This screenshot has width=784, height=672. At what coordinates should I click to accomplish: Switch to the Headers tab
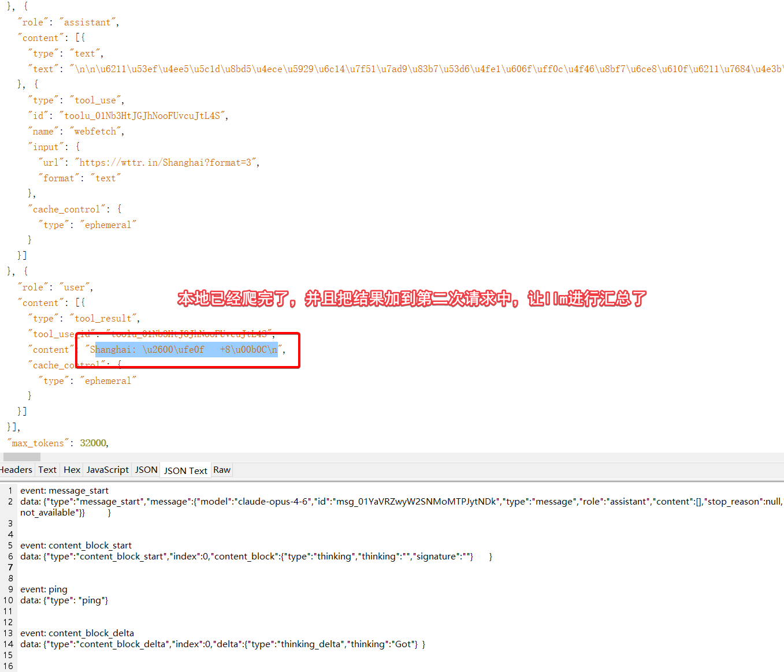16,470
